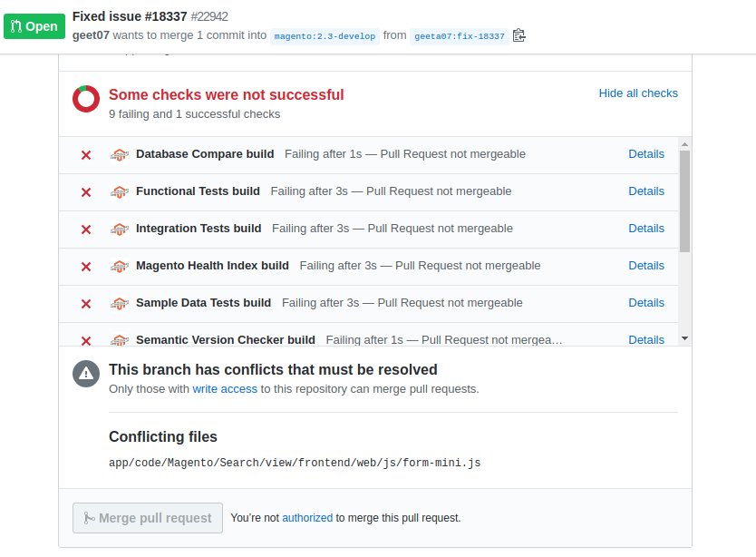Screen dimensions: 756x557
Task: Click the pull request number #22942
Action: click(x=209, y=16)
